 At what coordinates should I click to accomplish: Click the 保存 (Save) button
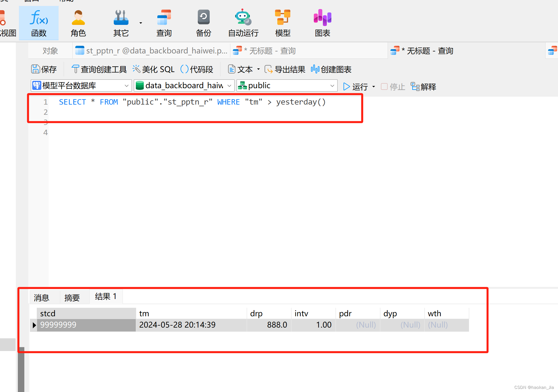pos(44,69)
